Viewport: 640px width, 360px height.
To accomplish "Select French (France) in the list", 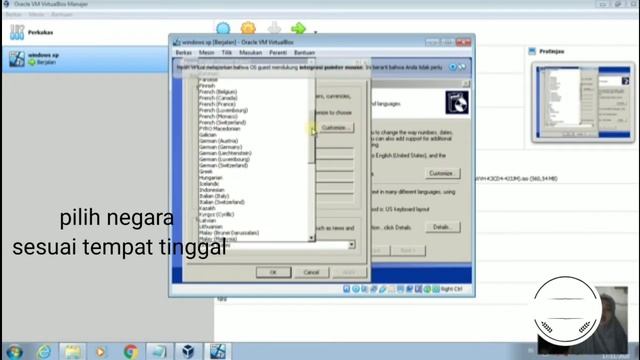I will 217,104.
